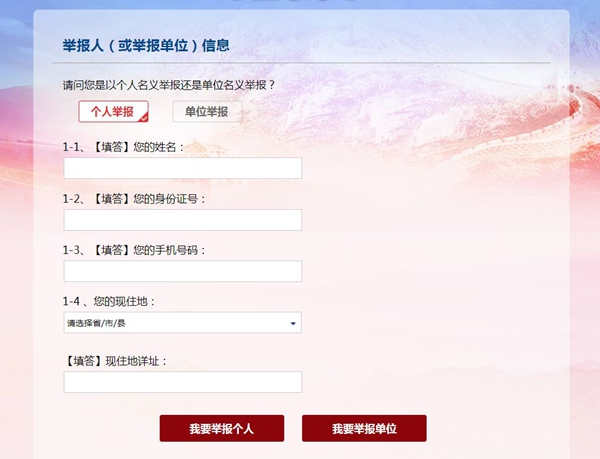Image resolution: width=600 pixels, height=459 pixels.
Task: Click the red checkmark corner on 个人举报
Action: pos(143,118)
